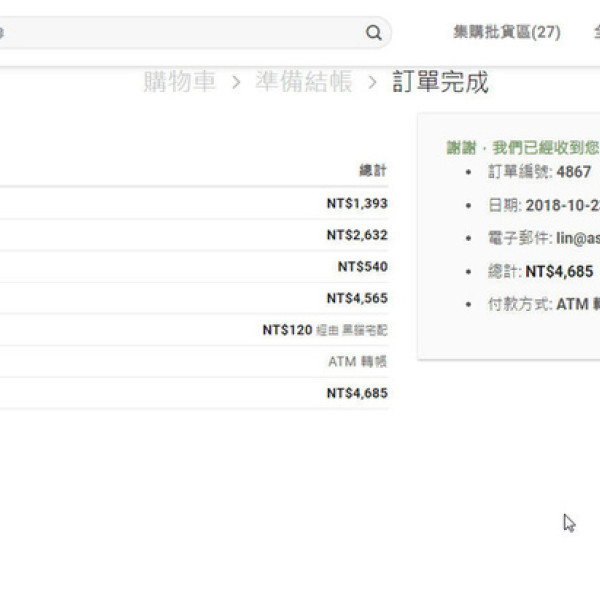The height and width of the screenshot is (600, 600).
Task: Click the magnifying glass search icon
Action: pyautogui.click(x=373, y=33)
